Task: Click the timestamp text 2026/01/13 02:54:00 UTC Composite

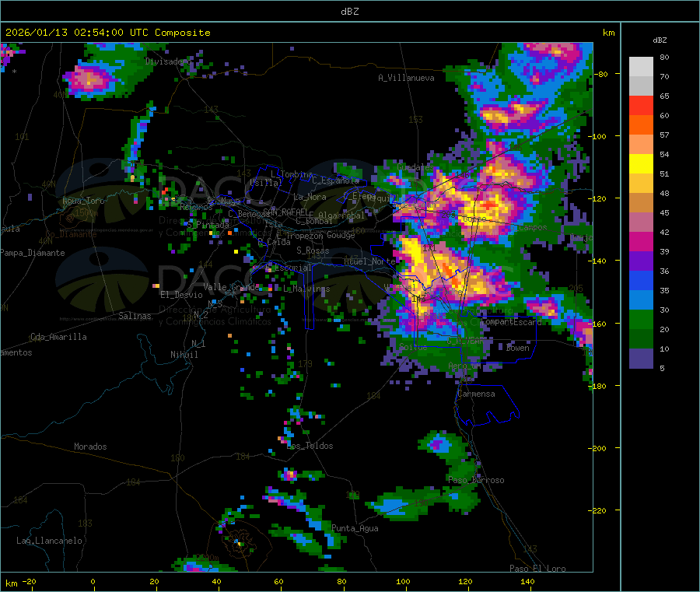Action: 107,33
